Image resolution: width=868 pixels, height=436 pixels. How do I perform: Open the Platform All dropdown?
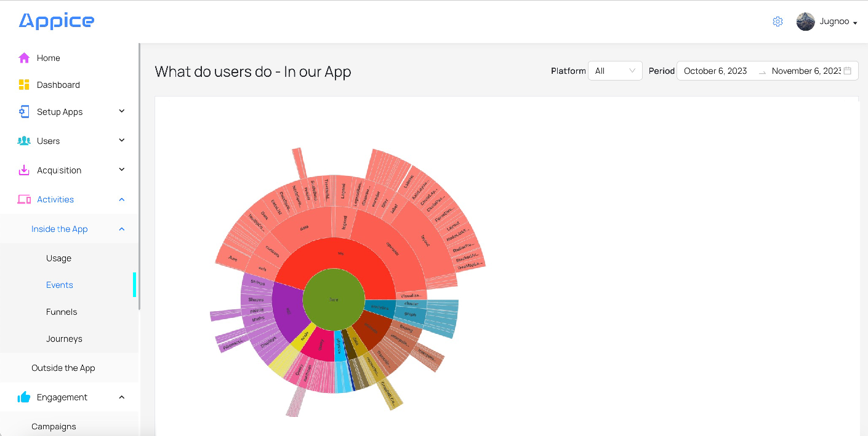(x=615, y=71)
